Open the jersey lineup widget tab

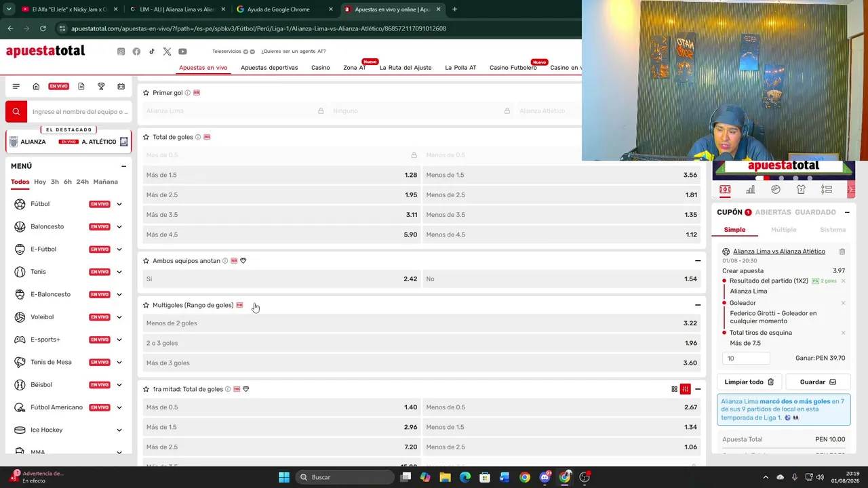801,190
